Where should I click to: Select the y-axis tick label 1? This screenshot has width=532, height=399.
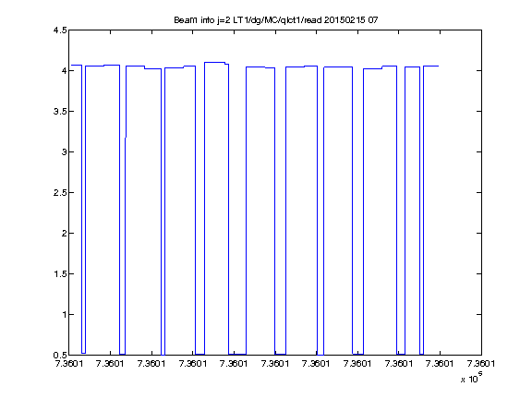coord(64,315)
